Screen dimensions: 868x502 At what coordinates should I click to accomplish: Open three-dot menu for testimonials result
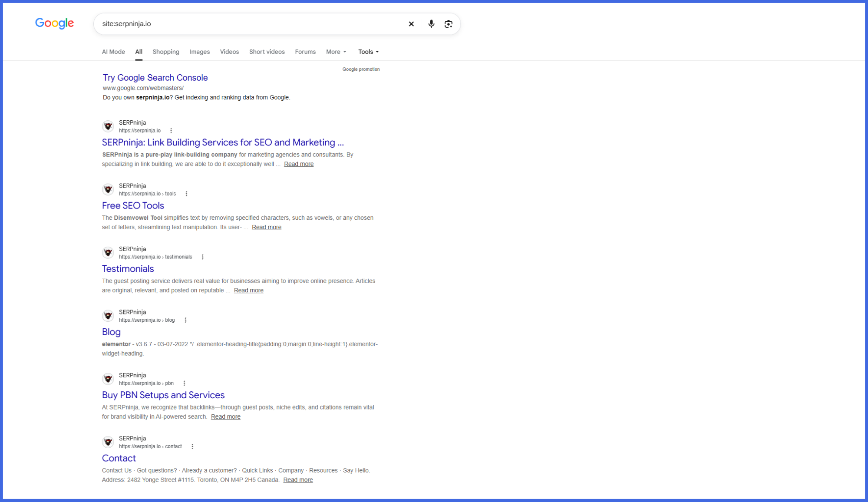202,257
